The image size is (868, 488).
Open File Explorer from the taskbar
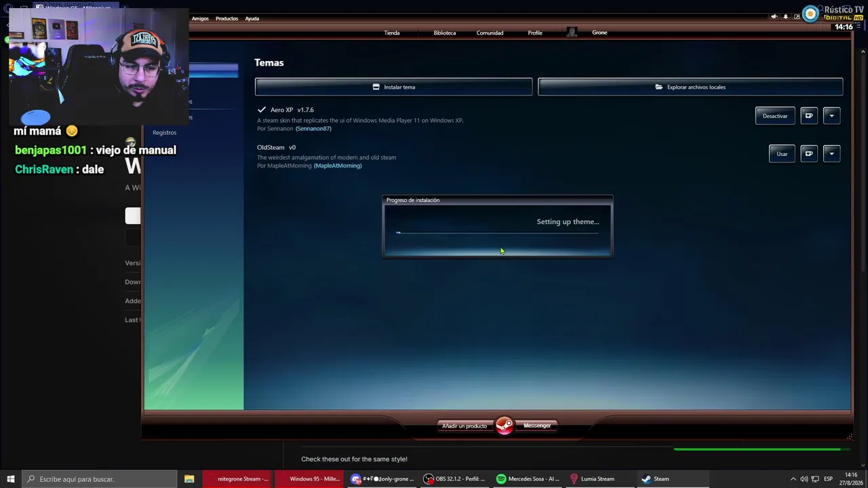click(189, 479)
